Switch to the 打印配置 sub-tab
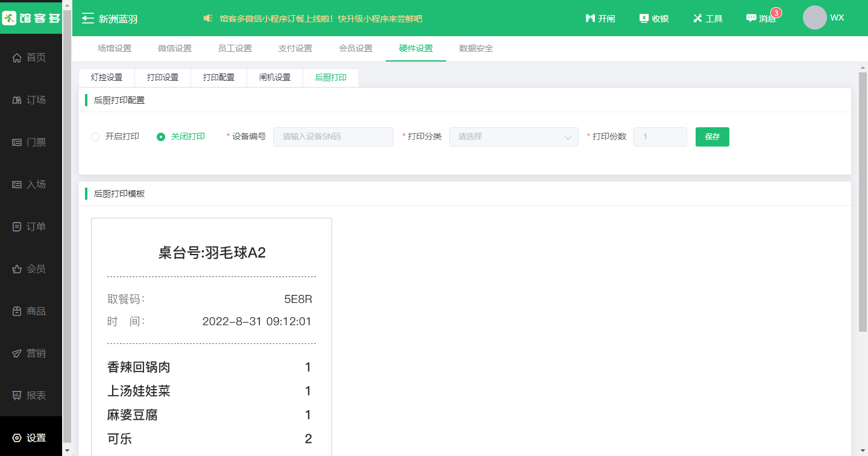Screen dimensions: 868x456 click(x=219, y=78)
